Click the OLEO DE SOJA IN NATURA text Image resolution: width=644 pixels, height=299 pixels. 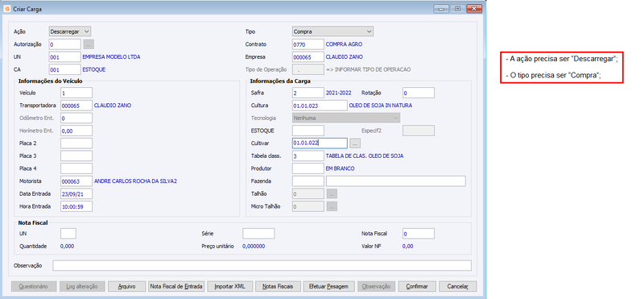pyautogui.click(x=380, y=106)
